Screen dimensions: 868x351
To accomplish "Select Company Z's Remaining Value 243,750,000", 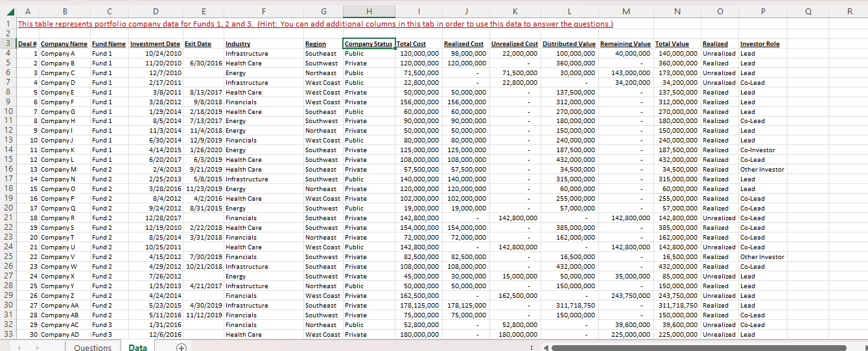I will 625,295.
